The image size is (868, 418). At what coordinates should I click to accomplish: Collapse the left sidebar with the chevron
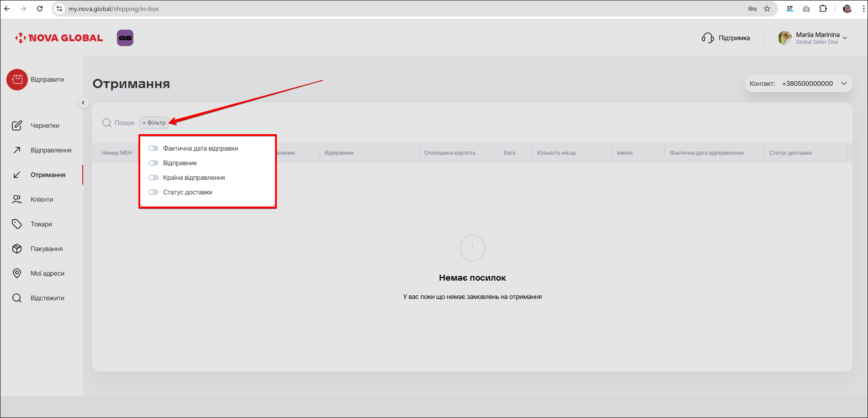coord(83,103)
